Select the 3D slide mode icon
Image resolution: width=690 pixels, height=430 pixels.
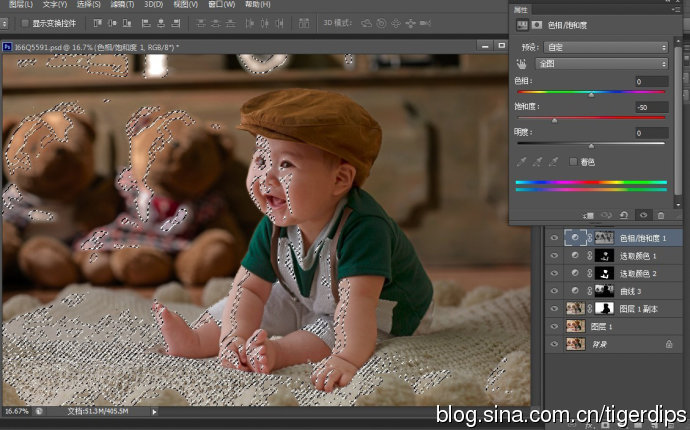point(410,23)
